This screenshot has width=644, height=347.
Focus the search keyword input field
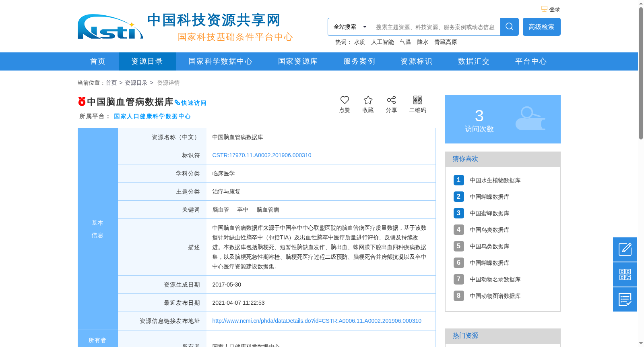click(x=434, y=27)
